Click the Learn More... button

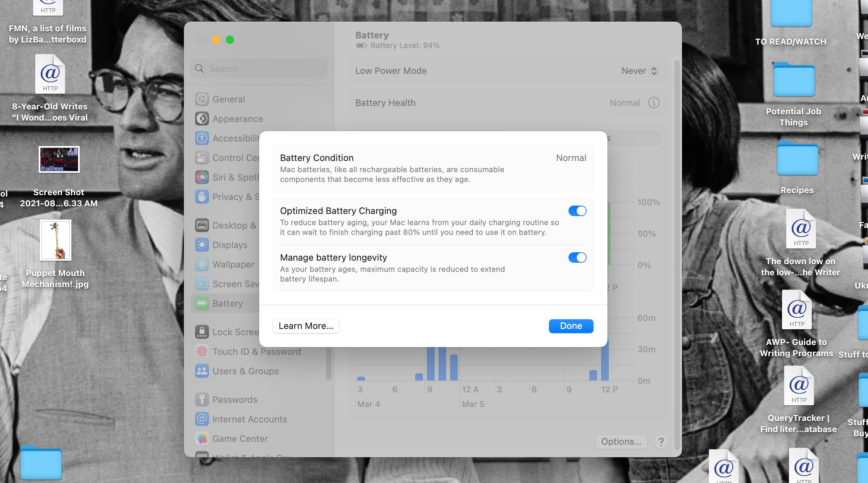point(306,326)
